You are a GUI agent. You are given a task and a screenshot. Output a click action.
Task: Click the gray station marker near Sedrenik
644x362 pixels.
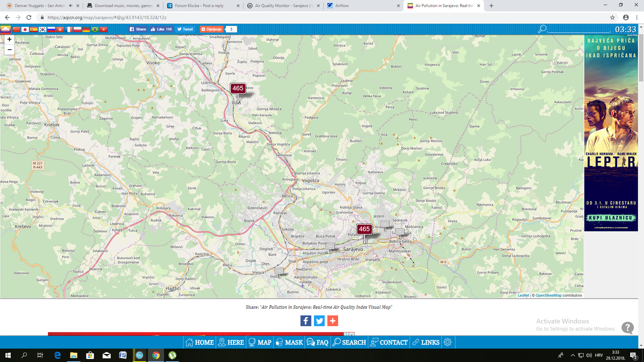point(385,224)
